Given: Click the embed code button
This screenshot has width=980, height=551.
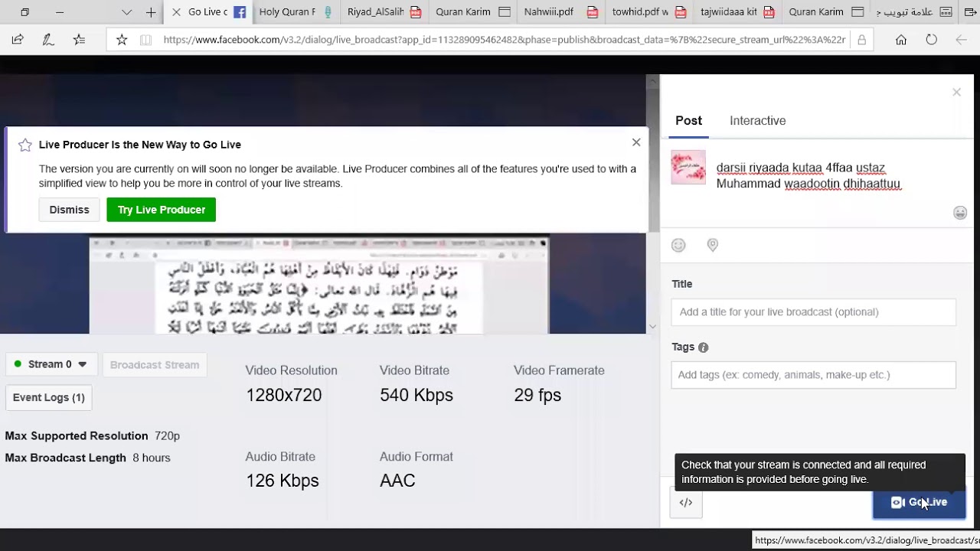Looking at the screenshot, I should [686, 503].
